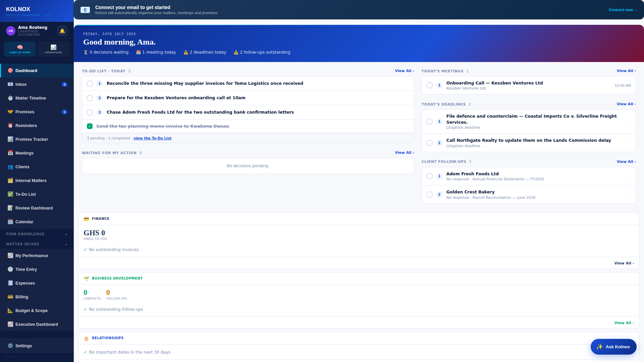Click the Calendar sidebar icon
This screenshot has height=362, width=644.
coord(10,222)
